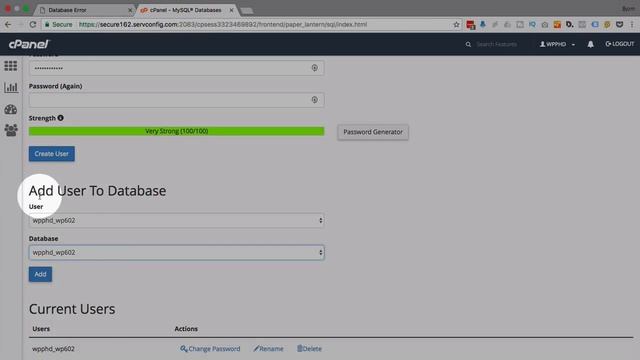Click the Users column header
This screenshot has height=360, width=640.
(x=41, y=329)
